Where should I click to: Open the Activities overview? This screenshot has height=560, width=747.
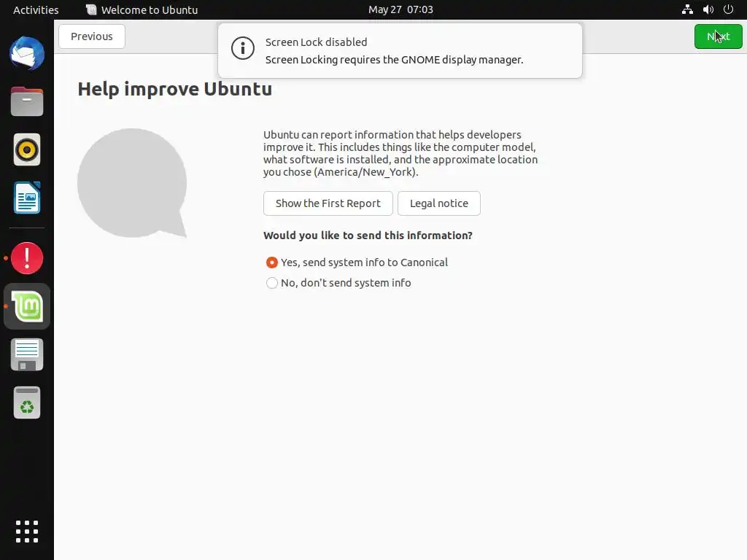coord(36,9)
